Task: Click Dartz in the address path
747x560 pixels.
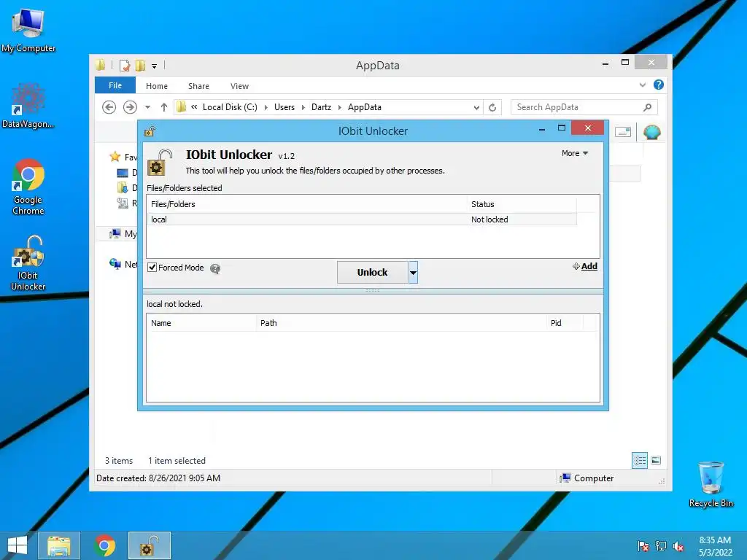Action: click(321, 107)
